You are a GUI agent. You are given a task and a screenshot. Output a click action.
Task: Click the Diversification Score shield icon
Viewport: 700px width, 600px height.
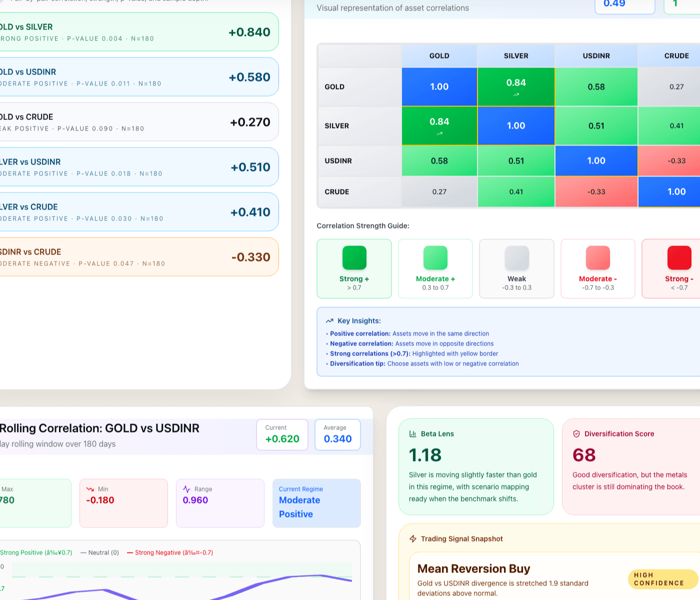point(576,434)
